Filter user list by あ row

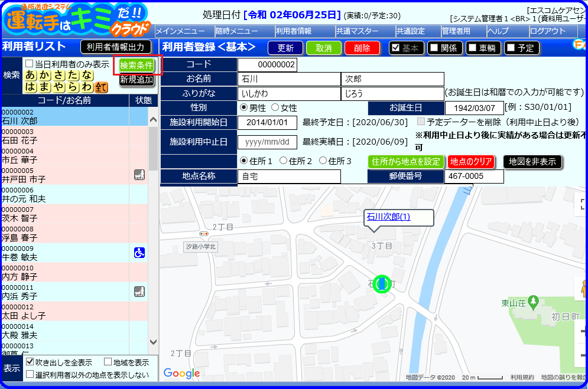pyautogui.click(x=30, y=75)
